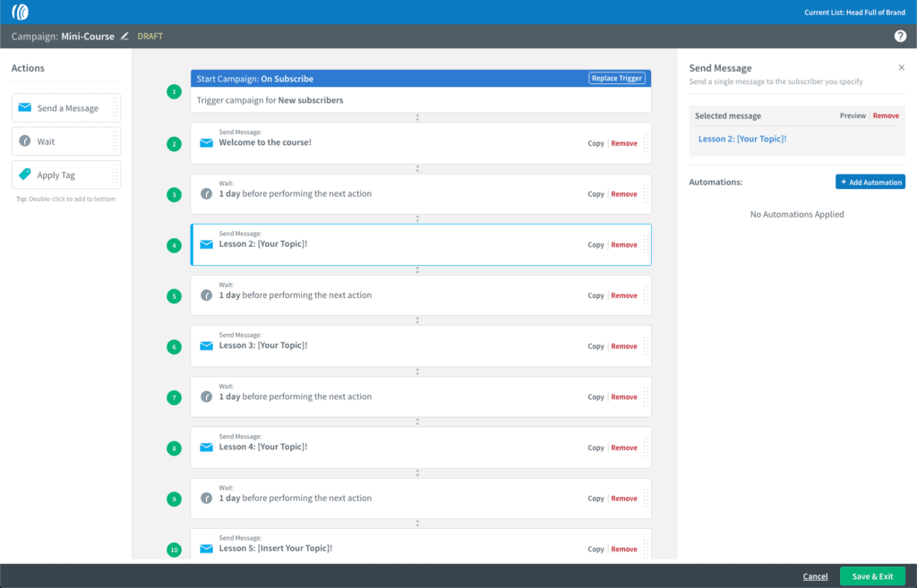The width and height of the screenshot is (917, 588).
Task: Click the AWeber logo icon
Action: click(20, 13)
